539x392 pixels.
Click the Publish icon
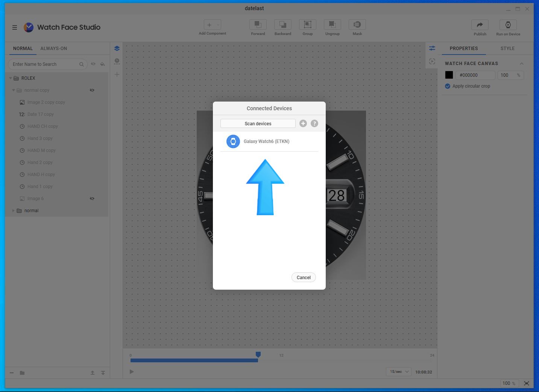point(480,25)
